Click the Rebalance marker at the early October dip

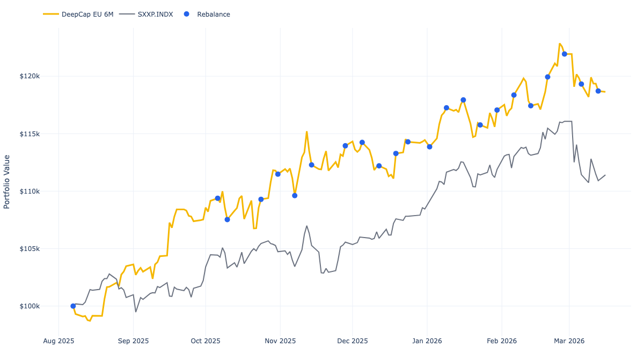(228, 219)
